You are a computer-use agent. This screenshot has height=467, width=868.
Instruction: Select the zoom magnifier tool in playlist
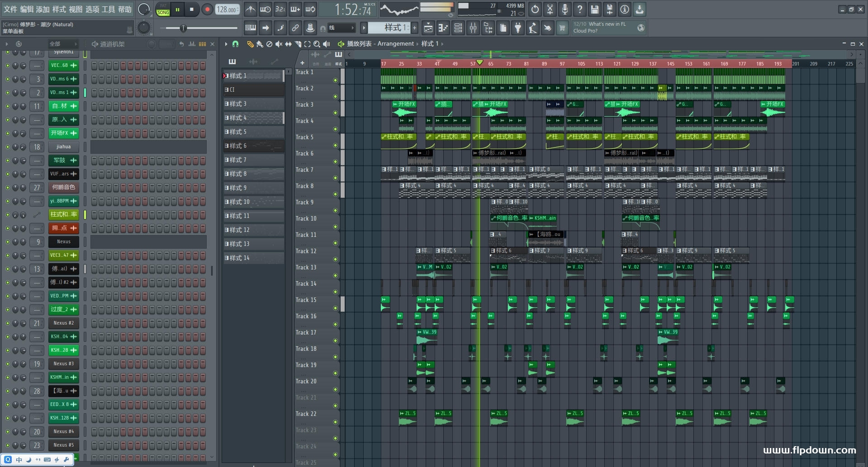pos(317,44)
